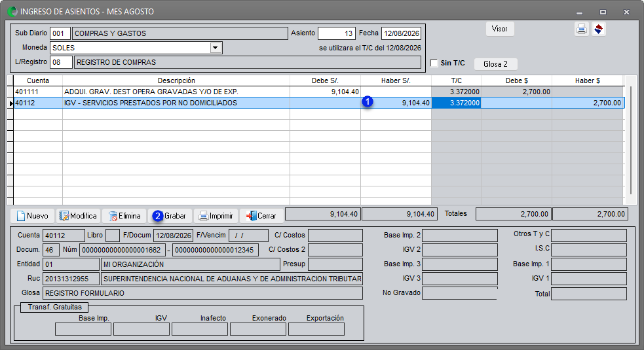
Task: Click the Cuenta column header
Action: coord(38,80)
